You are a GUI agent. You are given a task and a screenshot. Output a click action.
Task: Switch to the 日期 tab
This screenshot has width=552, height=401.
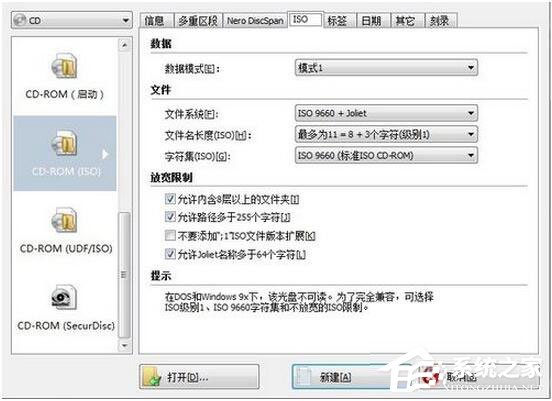374,21
